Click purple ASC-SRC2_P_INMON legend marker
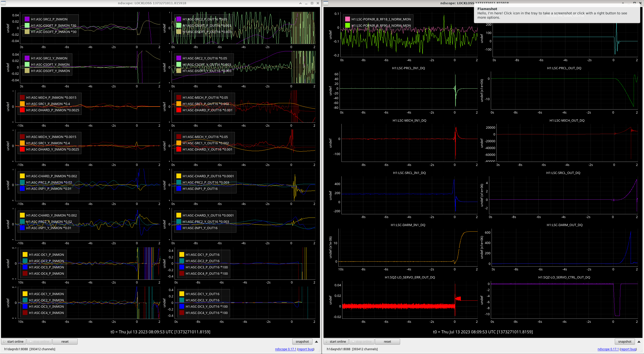Image resolution: width=644 pixels, height=354 pixels. coord(27,19)
